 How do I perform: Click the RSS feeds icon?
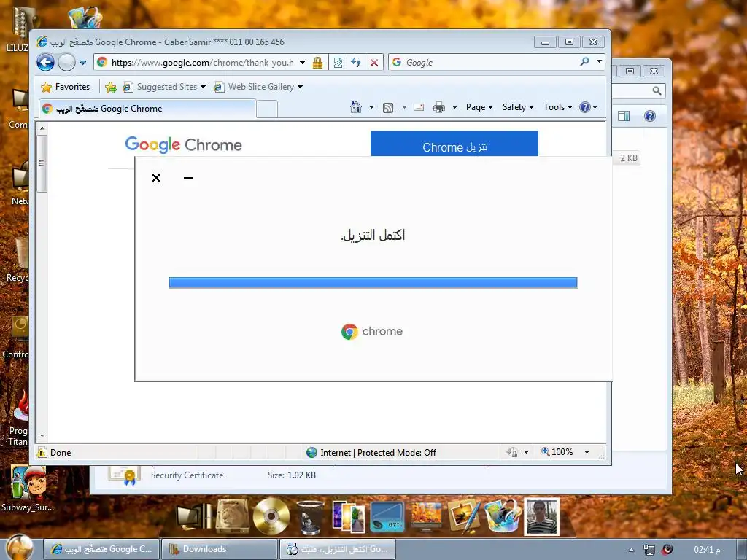click(x=388, y=108)
